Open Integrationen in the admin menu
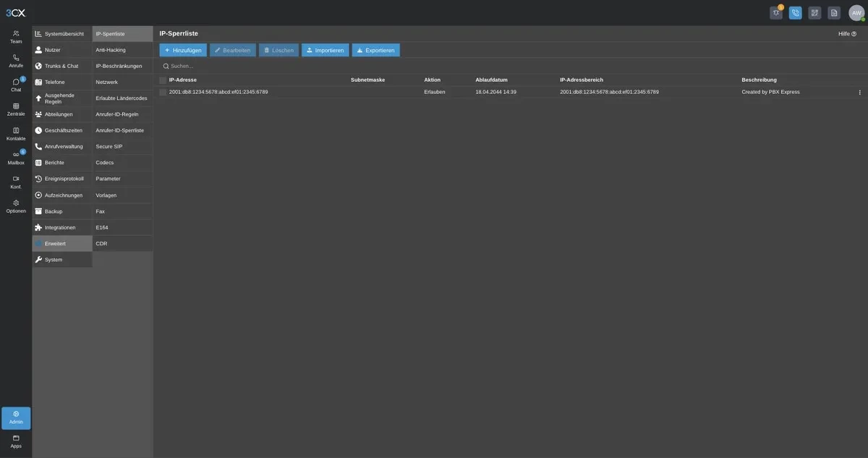 (x=62, y=227)
